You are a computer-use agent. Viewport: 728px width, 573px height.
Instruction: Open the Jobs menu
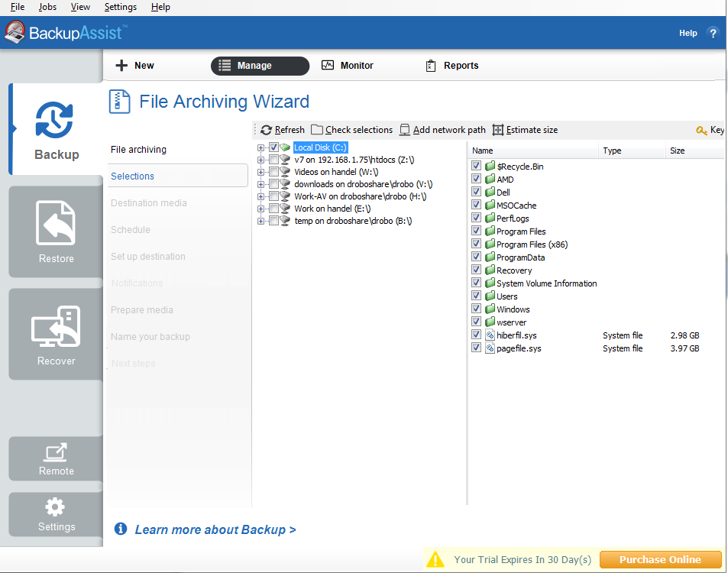point(47,7)
